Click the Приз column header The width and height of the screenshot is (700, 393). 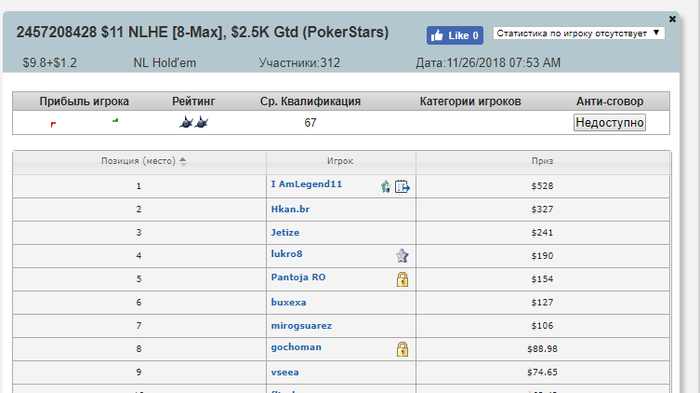542,161
